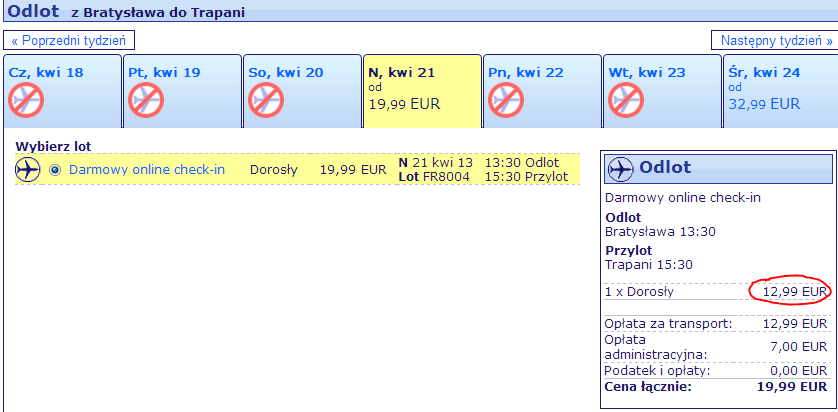Switch to the Pn, kwi 22 tab
Screen dimensions: 838x412
pos(542,91)
